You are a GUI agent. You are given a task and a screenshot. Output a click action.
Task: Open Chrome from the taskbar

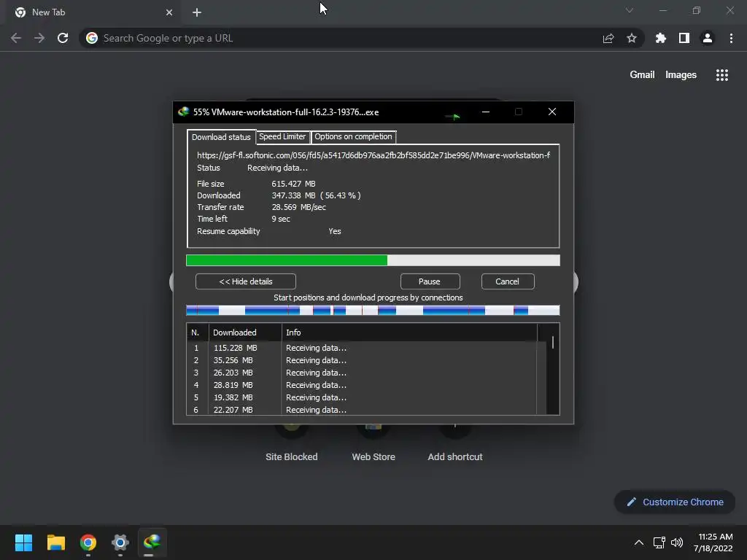point(88,542)
